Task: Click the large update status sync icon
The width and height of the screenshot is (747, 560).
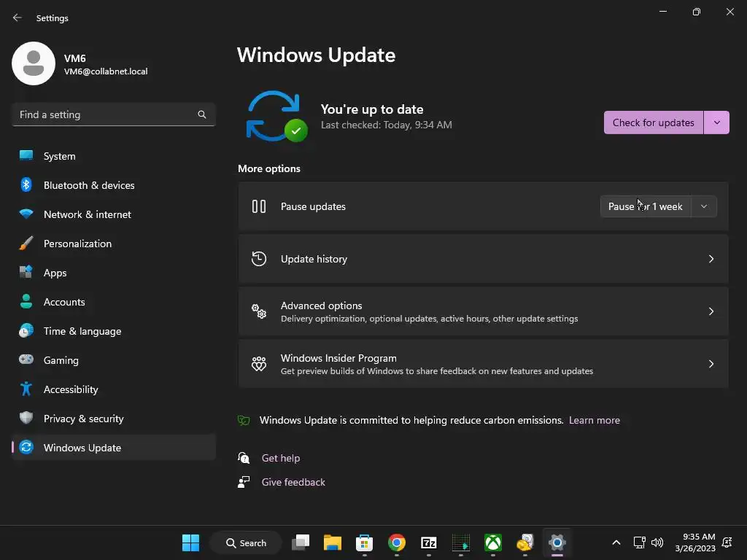Action: [x=276, y=117]
